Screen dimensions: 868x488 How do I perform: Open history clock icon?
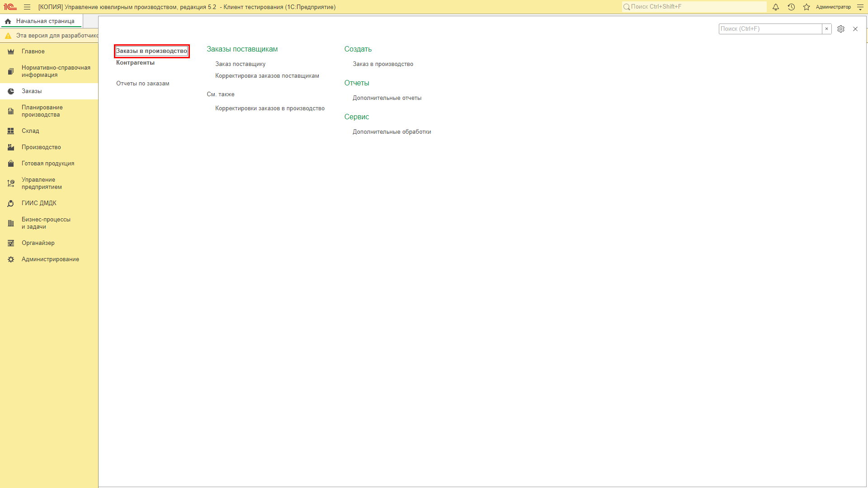pos(791,7)
